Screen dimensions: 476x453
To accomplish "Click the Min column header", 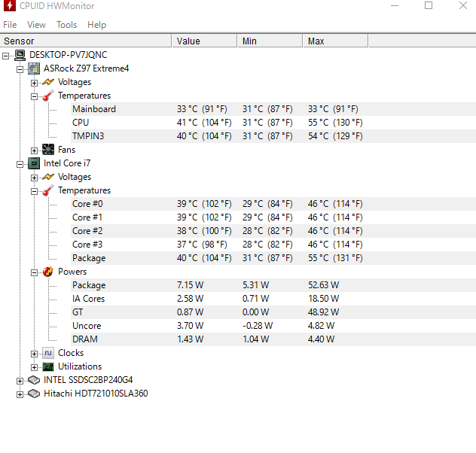I will pos(270,41).
